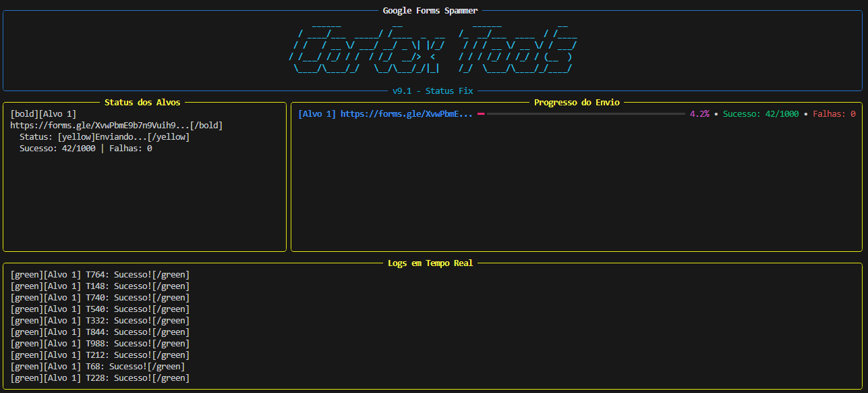This screenshot has width=868, height=393.
Task: Click the blue [Alvo 1] forms.gle progress label
Action: click(386, 114)
